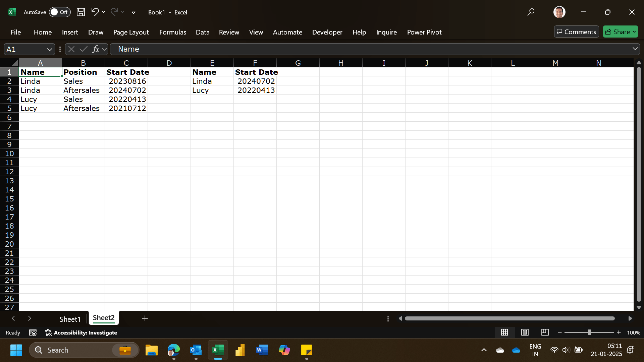Switch to the Formulas ribbon tab

click(x=172, y=32)
